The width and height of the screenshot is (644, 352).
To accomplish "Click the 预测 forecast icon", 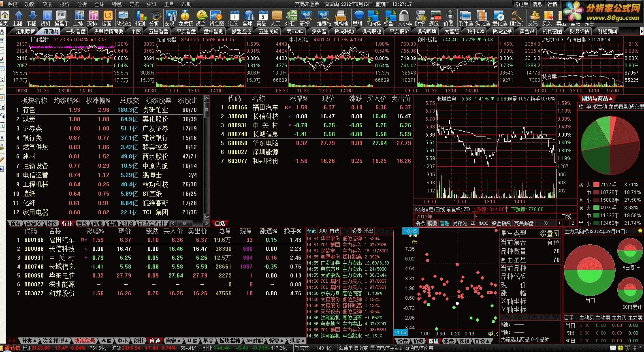I will (x=141, y=18).
